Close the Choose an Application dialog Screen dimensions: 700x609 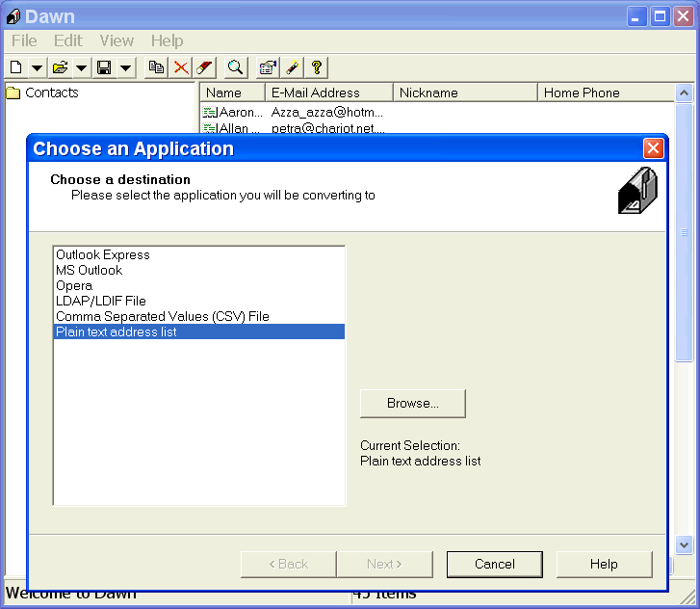[653, 148]
